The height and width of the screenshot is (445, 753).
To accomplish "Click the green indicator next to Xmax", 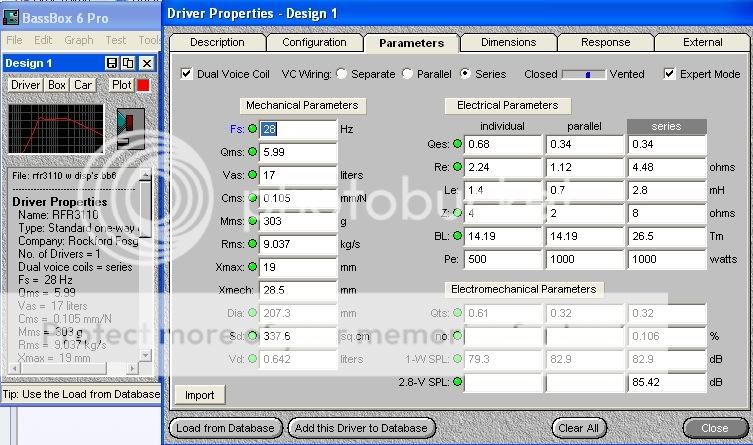I will click(252, 267).
